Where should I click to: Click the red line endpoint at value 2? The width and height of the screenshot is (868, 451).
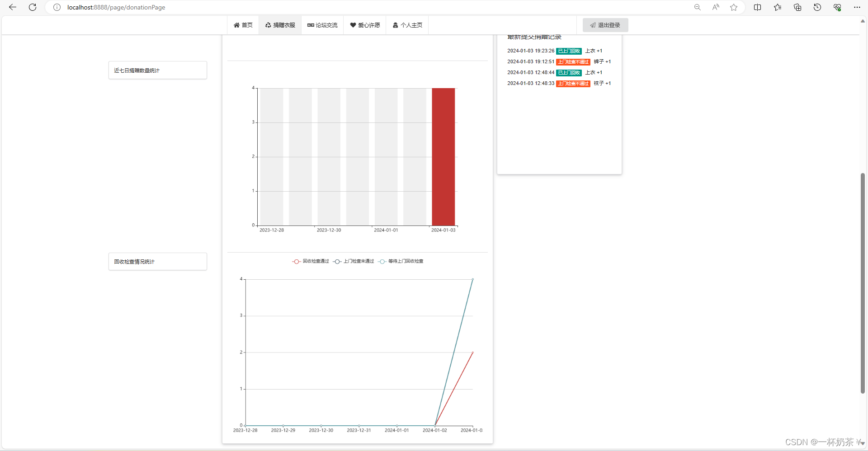pyautogui.click(x=473, y=352)
